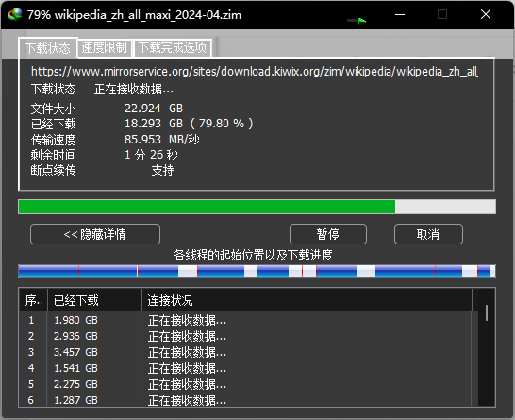Viewport: 515px width, 420px height.
Task: Click the 序.. column header
Action: tap(34, 300)
